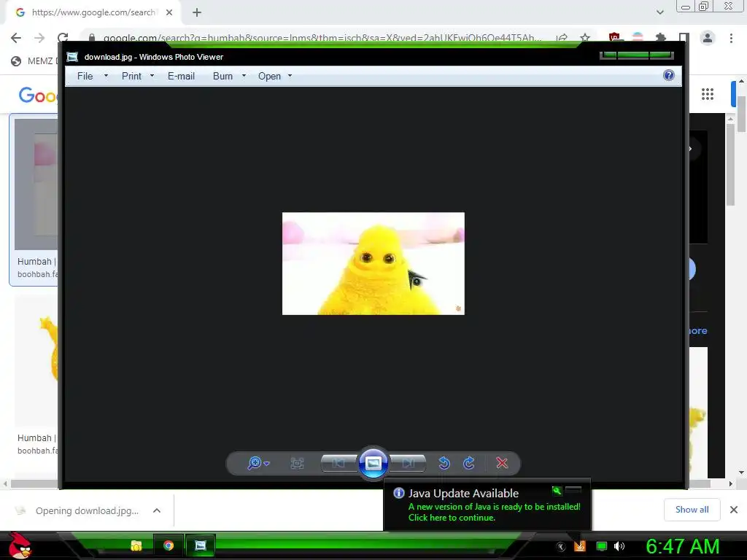
Task: Show hidden tray icons arrow
Action: tap(561, 547)
